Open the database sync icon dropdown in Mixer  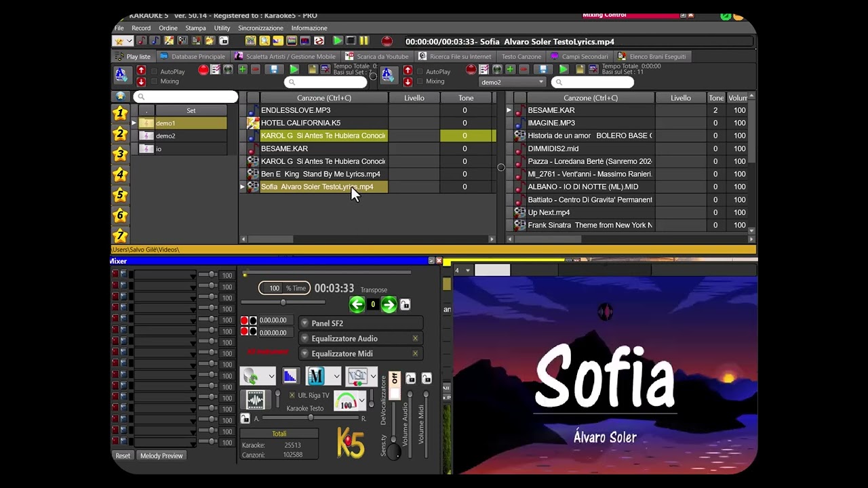(x=271, y=376)
